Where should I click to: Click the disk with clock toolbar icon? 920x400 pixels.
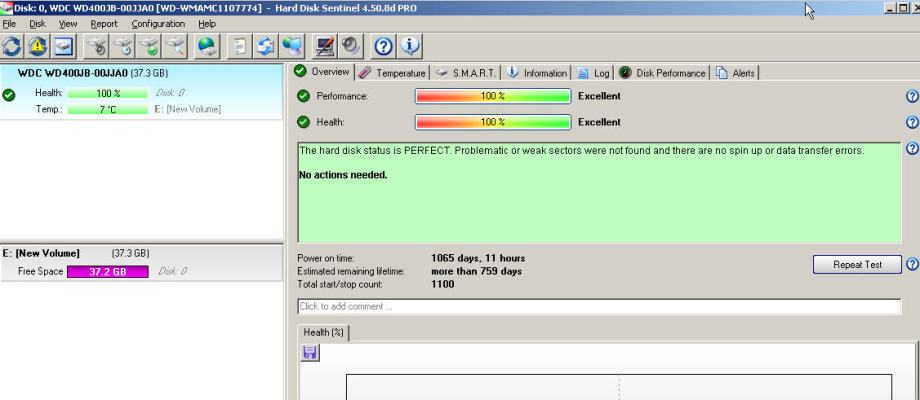[123, 46]
